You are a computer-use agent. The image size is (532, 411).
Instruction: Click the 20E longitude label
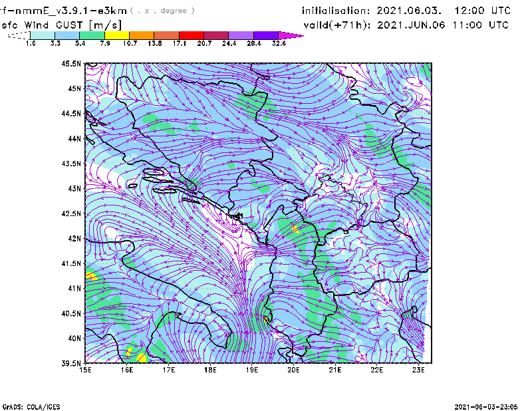click(293, 370)
